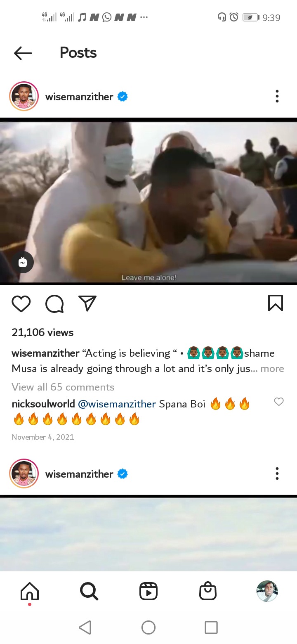Like the post with the heart icon
297x644 pixels.
click(21, 304)
